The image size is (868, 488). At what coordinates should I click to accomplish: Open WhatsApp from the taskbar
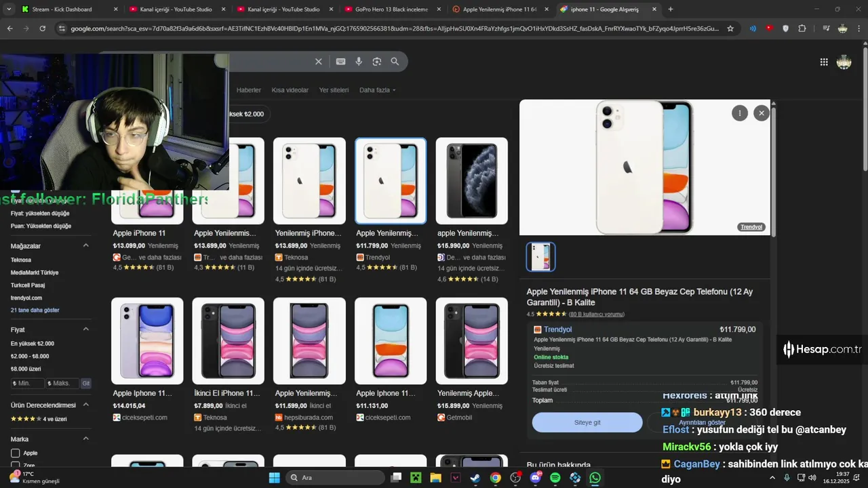coord(595,478)
